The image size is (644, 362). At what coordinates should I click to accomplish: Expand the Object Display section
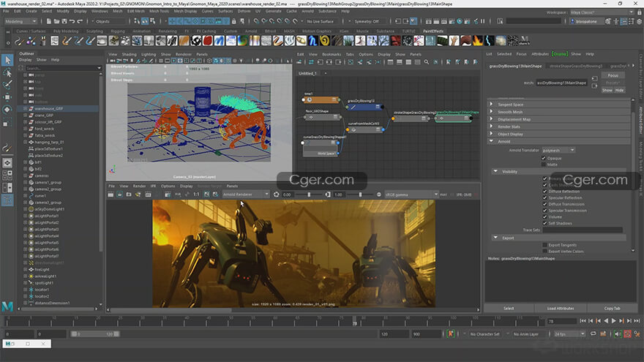tap(559, 135)
